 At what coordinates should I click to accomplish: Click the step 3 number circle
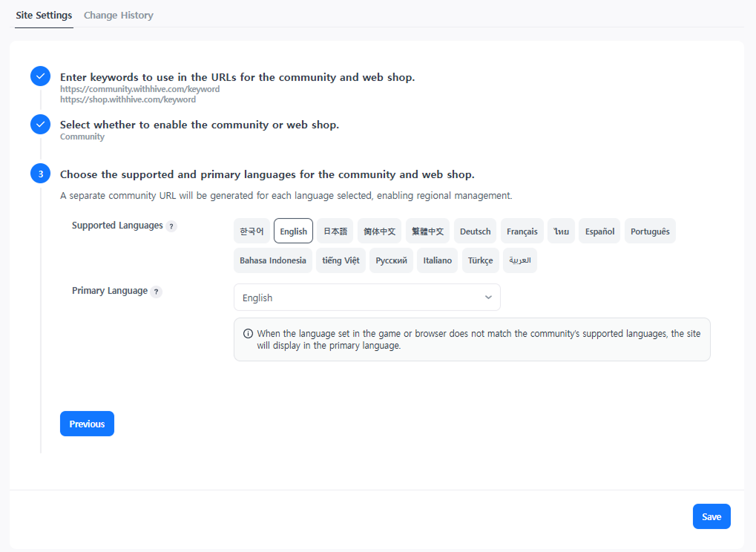[41, 174]
